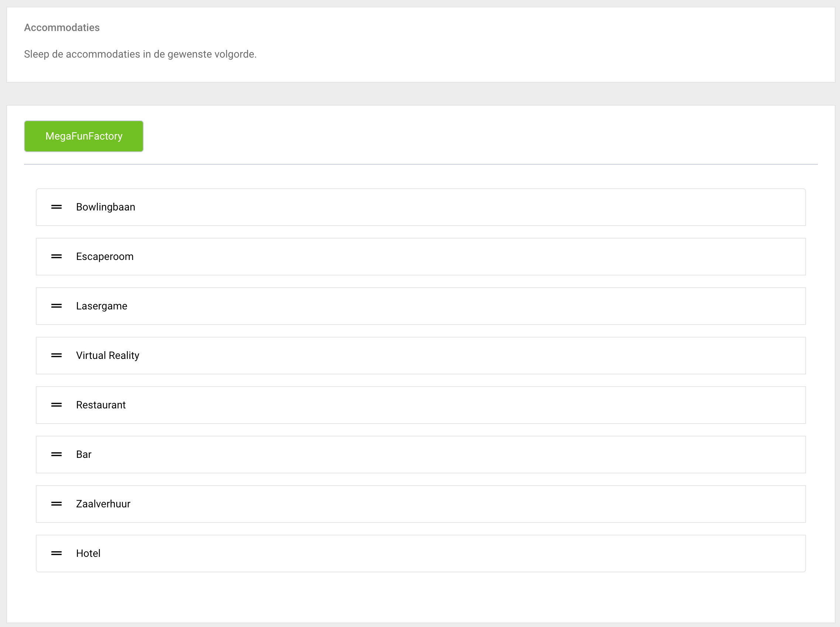This screenshot has width=840, height=627.
Task: Click the drag handle icon for Lasergame
Action: (56, 306)
